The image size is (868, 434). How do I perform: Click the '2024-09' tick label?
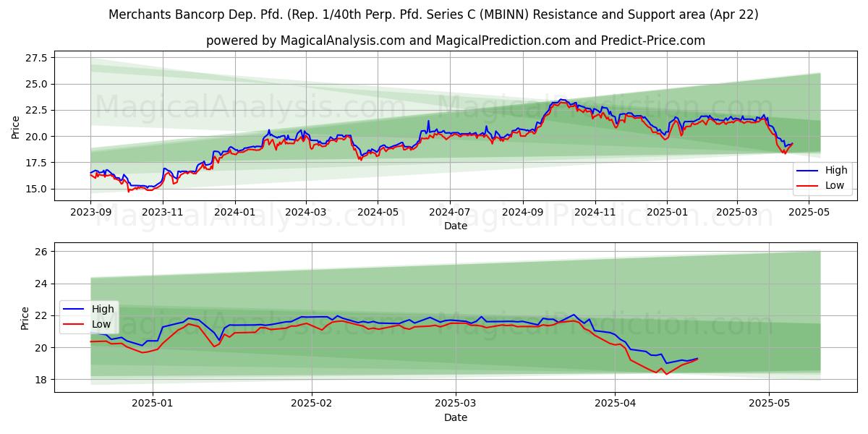524,213
